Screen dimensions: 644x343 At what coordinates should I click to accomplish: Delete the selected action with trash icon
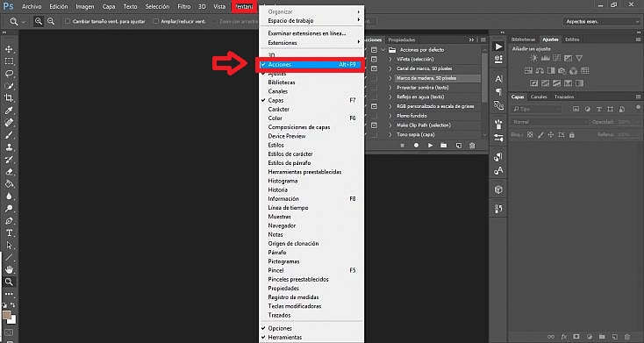coord(472,146)
